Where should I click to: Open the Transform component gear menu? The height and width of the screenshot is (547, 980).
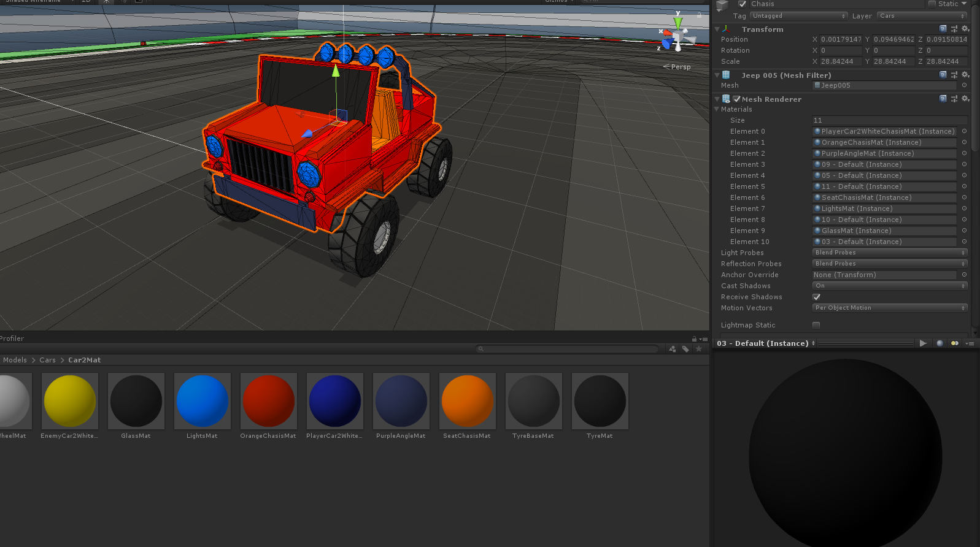(965, 29)
